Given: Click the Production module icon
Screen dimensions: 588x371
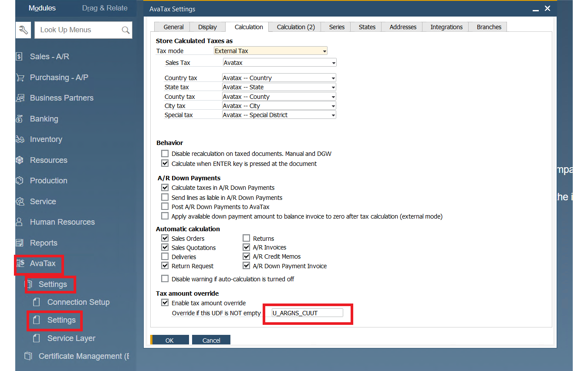Looking at the screenshot, I should tap(19, 181).
